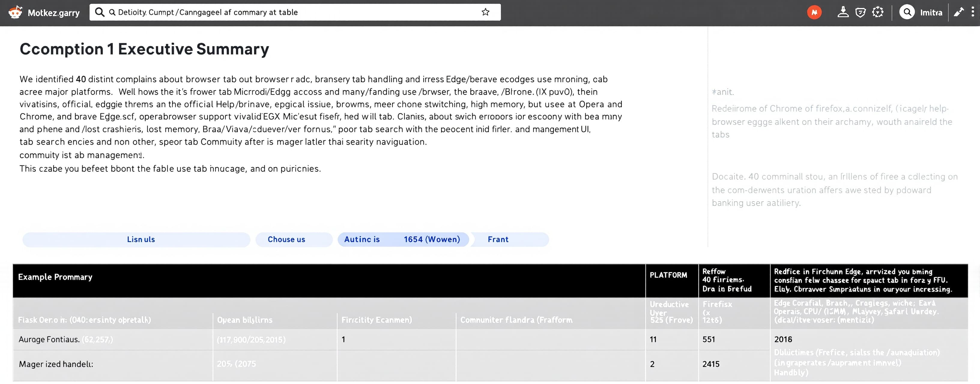Click the 1654 (Wowen) label

[x=432, y=239]
